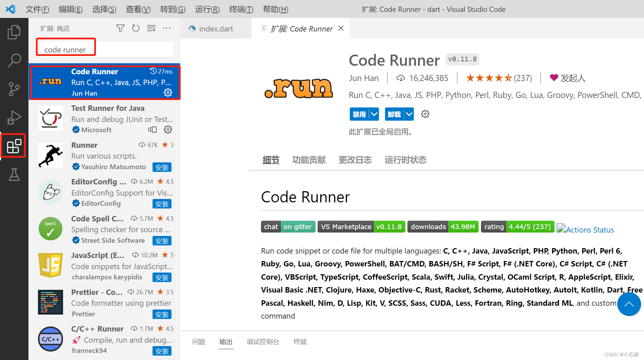Open the 查看(V) menu
The image size is (644, 360).
(138, 9)
